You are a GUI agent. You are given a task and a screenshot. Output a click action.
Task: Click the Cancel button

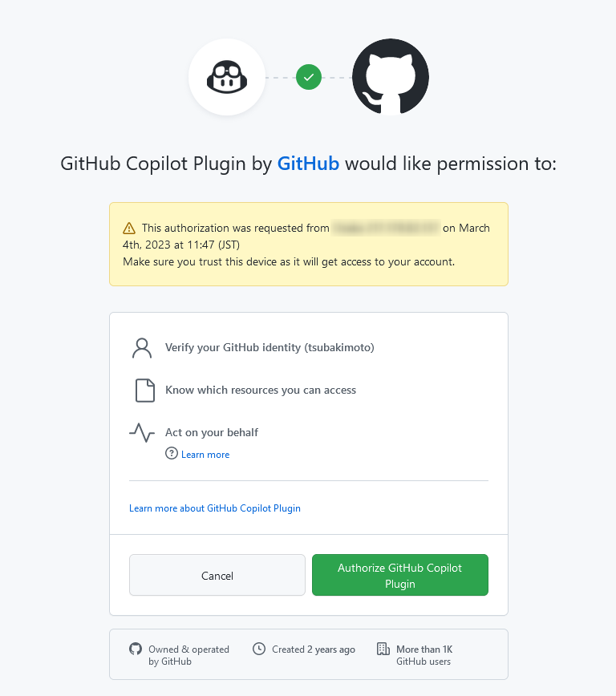[x=217, y=575]
